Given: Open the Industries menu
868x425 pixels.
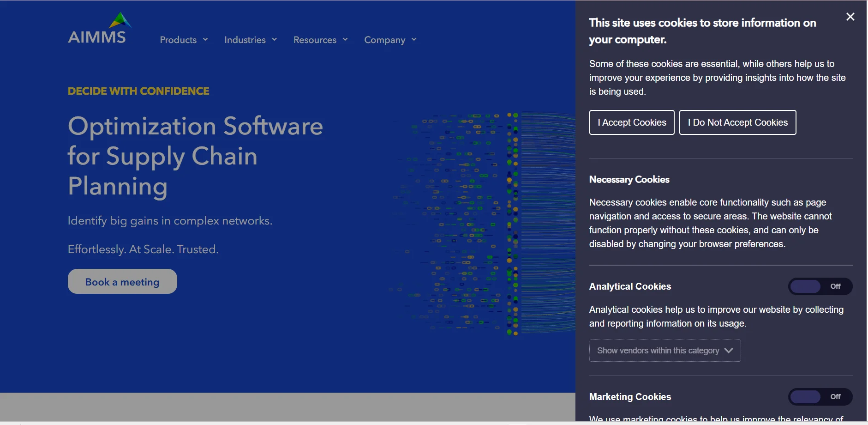Looking at the screenshot, I should [245, 40].
